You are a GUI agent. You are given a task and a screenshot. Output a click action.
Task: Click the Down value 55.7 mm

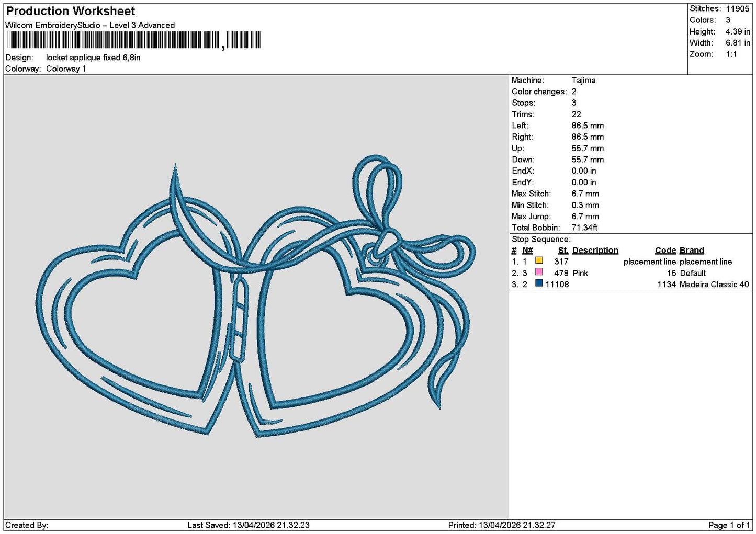coord(588,160)
